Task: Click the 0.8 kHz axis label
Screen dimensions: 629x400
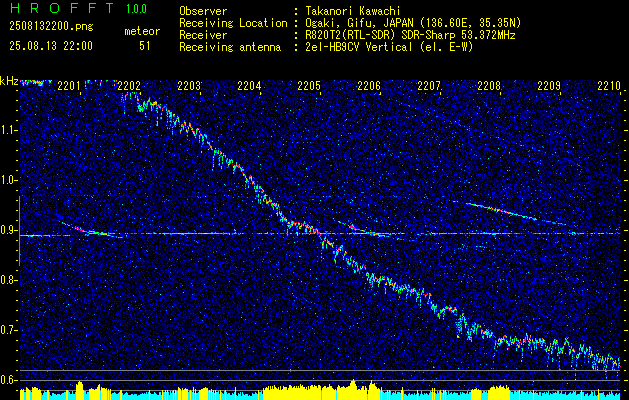Action: tap(8, 280)
